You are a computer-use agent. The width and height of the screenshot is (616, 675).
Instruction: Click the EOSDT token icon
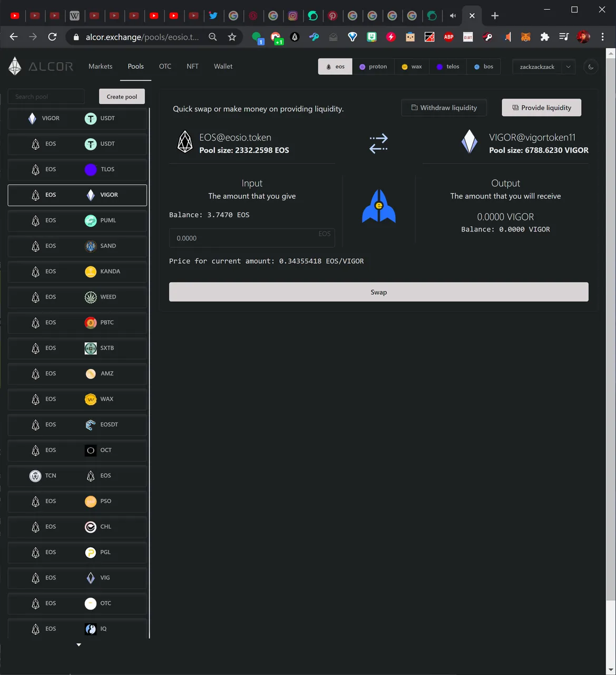tap(91, 425)
